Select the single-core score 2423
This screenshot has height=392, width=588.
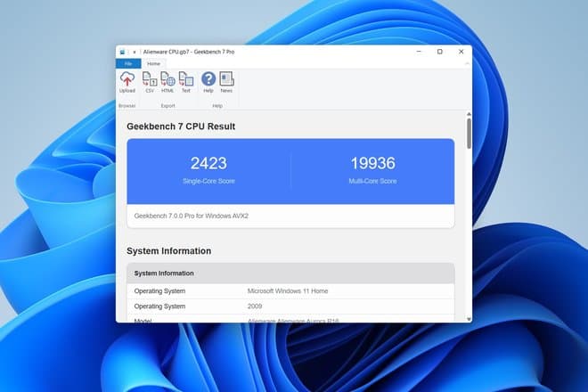click(208, 163)
